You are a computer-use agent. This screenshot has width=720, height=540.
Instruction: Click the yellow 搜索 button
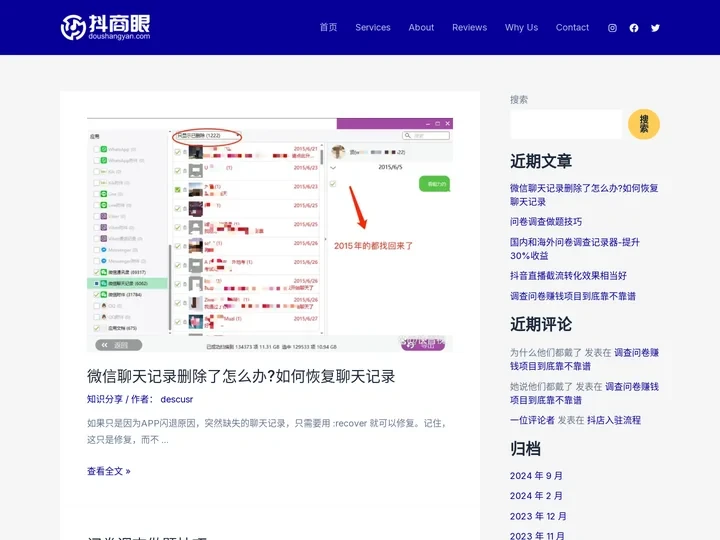coord(644,124)
